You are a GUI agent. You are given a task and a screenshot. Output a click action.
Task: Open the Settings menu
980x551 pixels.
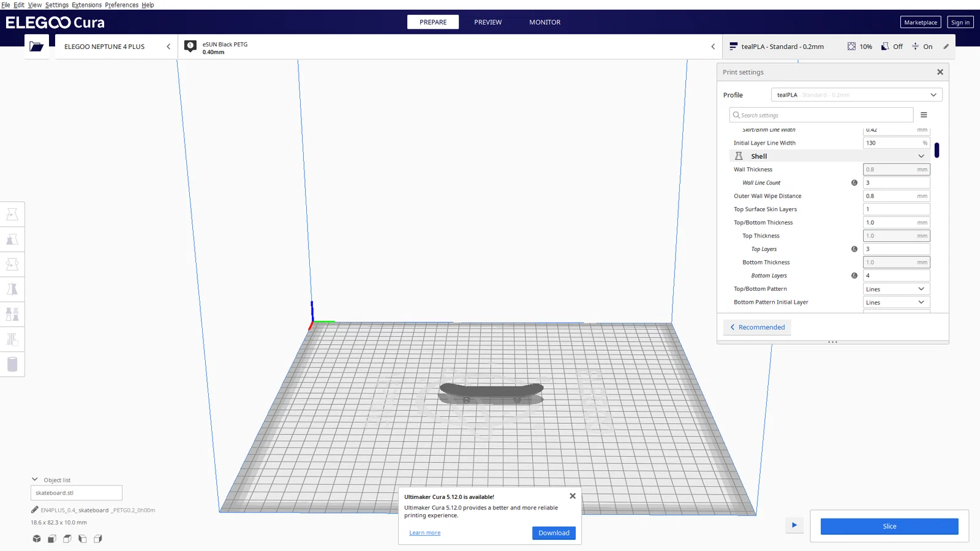[x=57, y=5]
